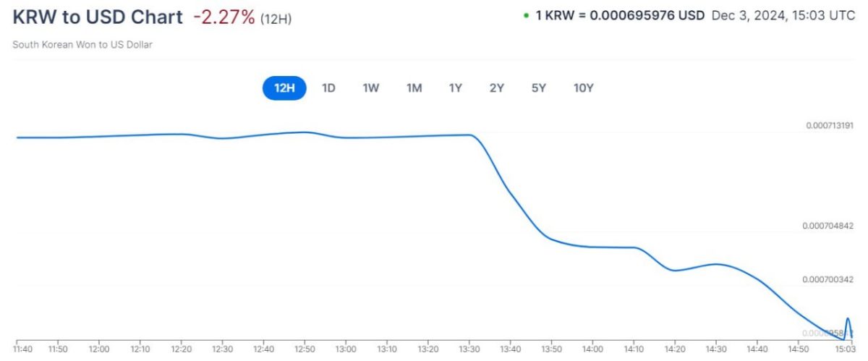Show the 1Y chart range
Viewport: 868px width, 361px height.
(x=455, y=88)
